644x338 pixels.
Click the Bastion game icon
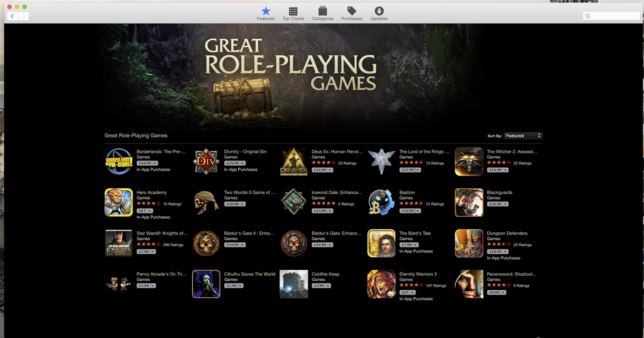coord(382,202)
